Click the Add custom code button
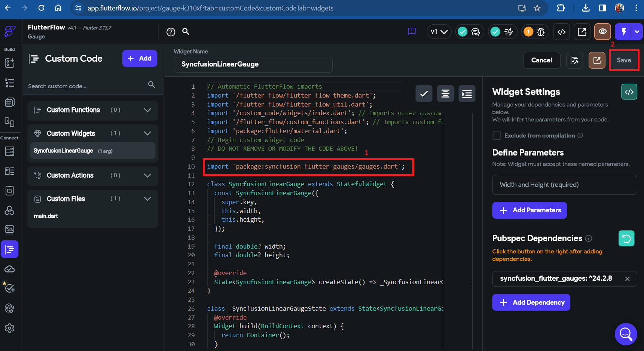The width and height of the screenshot is (644, 351). (140, 58)
